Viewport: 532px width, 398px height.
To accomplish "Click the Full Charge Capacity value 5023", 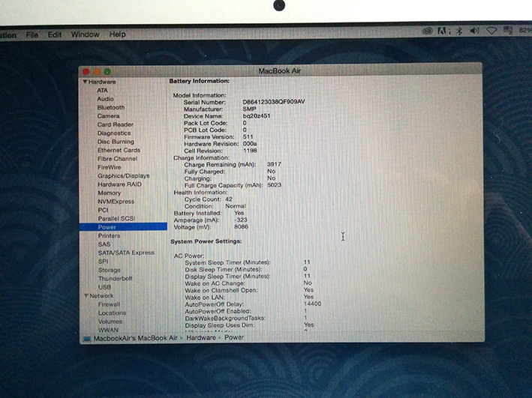I will 275,185.
